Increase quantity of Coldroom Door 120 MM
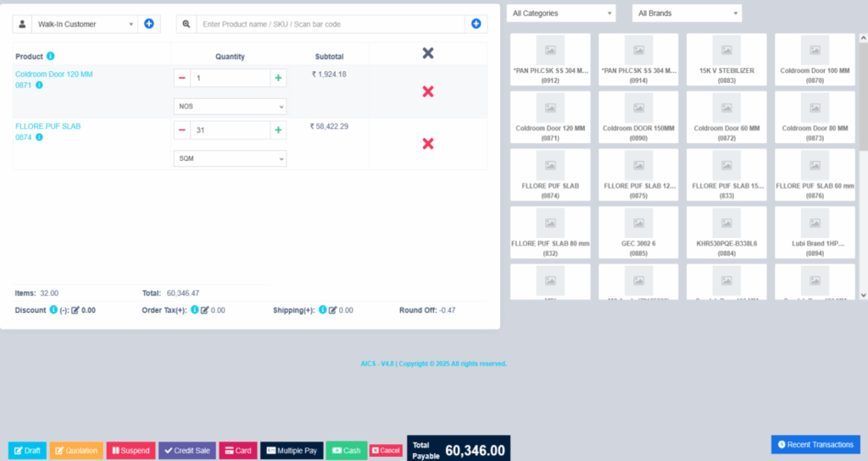Viewport: 868px width, 461px height. [x=277, y=78]
